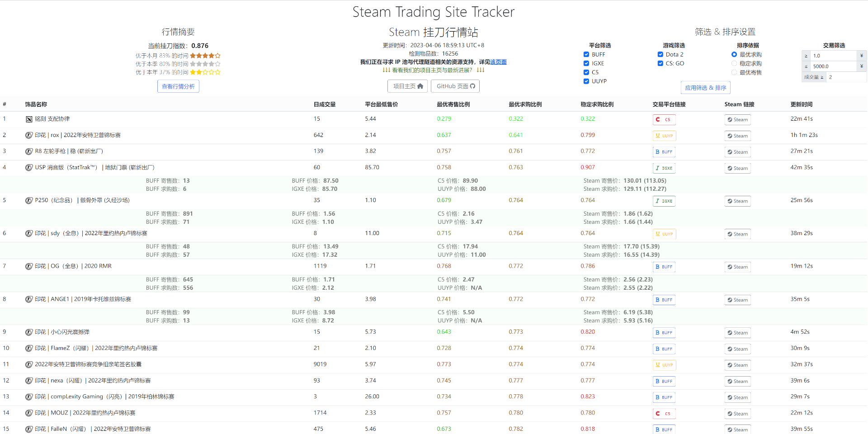Click the Dota 2 icon beside 铭刻 支配协律
868x434 pixels.
coord(29,119)
